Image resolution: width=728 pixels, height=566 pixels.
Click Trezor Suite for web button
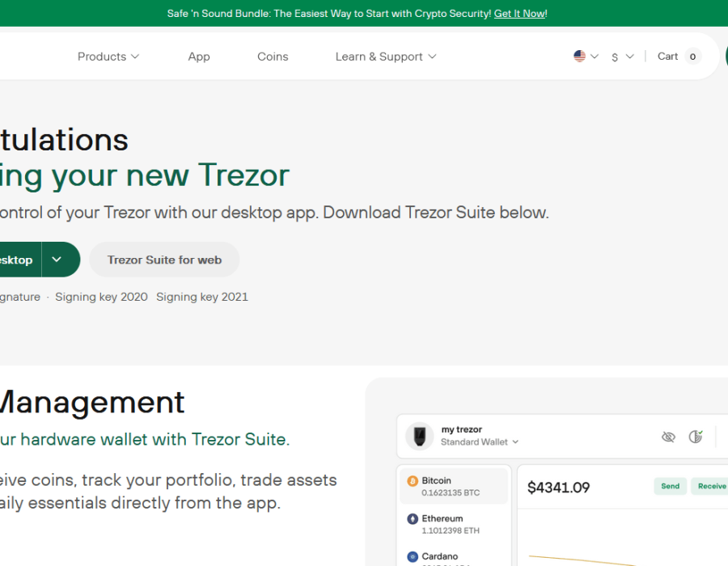tap(164, 260)
